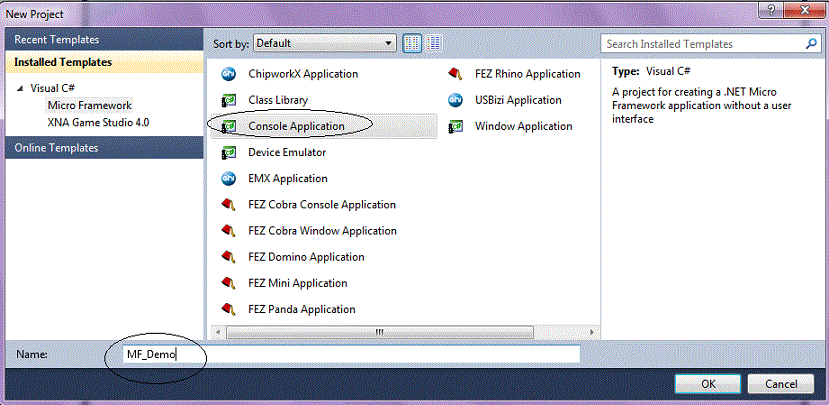Select the EMX Application icon
Viewport: 829px width, 405px height.
click(x=228, y=179)
